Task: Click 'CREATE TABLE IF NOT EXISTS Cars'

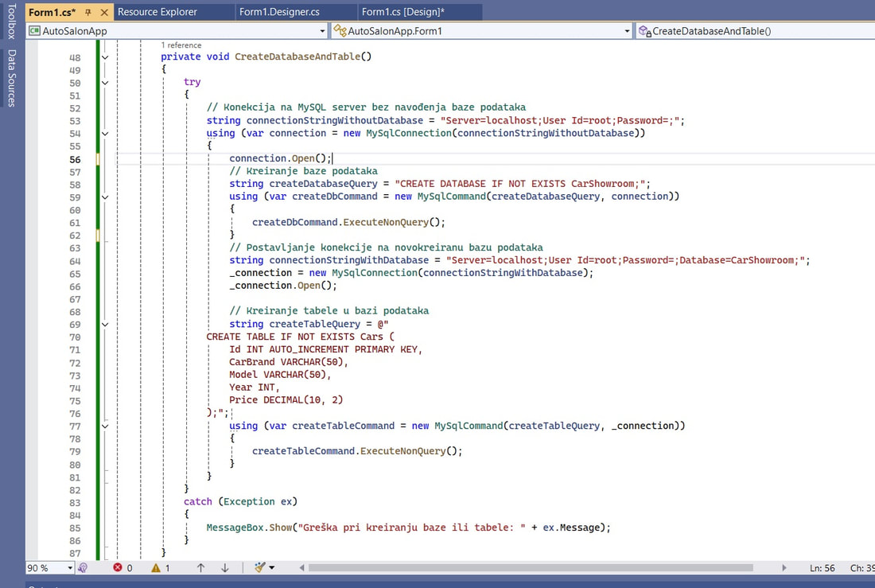Action: point(294,337)
